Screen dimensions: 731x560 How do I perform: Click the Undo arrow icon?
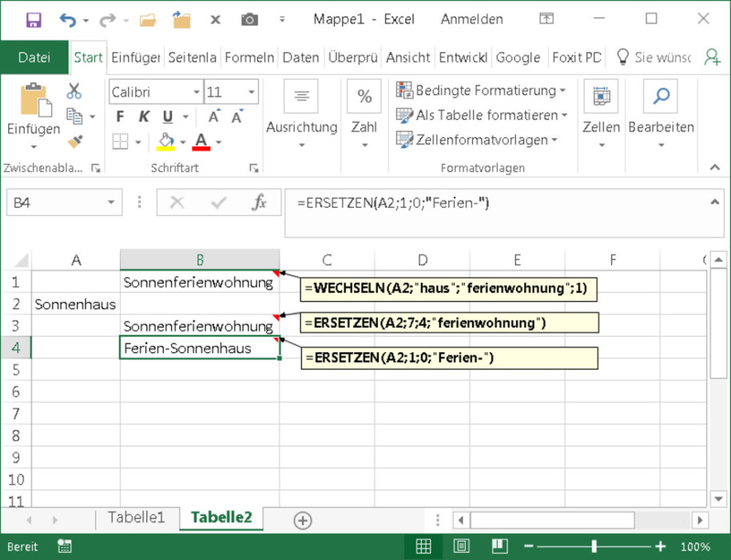pyautogui.click(x=68, y=20)
